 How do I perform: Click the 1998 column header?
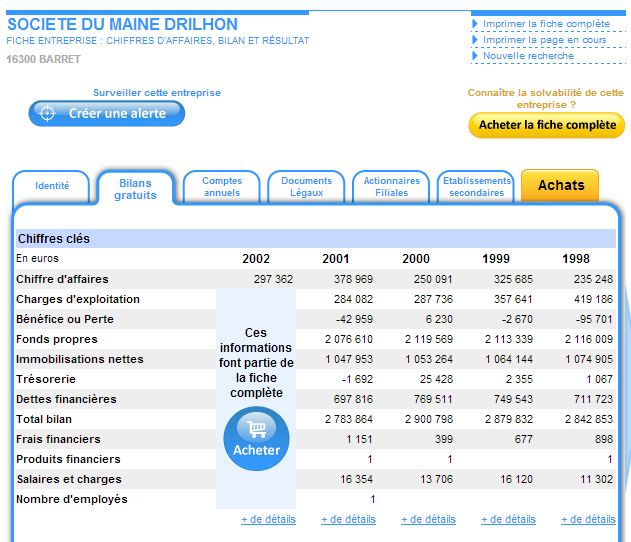pos(576,259)
